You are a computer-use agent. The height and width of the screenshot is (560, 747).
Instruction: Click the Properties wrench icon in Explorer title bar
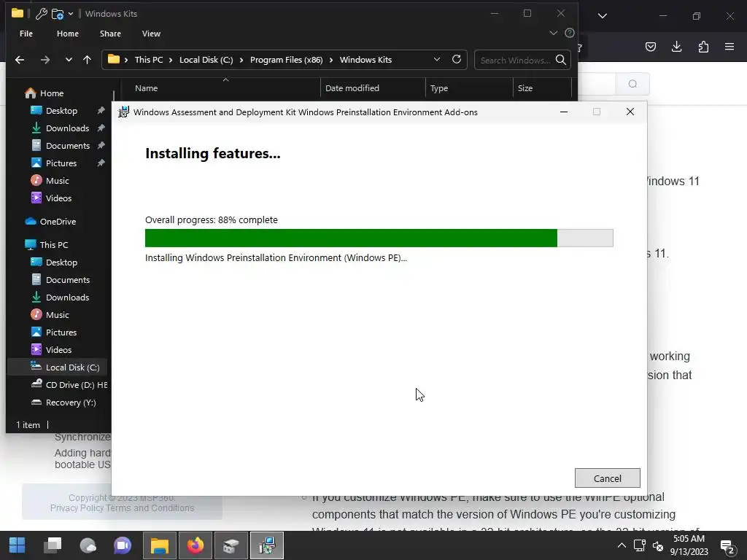(41, 14)
